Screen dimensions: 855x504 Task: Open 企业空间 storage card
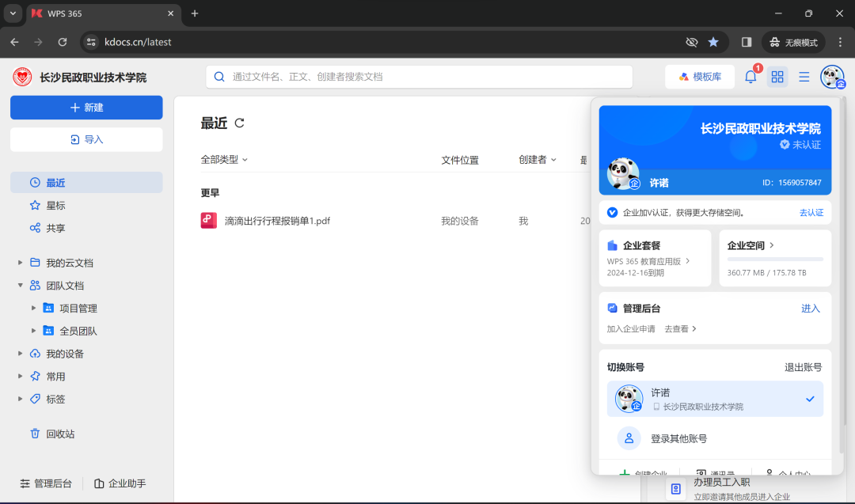[x=775, y=258]
